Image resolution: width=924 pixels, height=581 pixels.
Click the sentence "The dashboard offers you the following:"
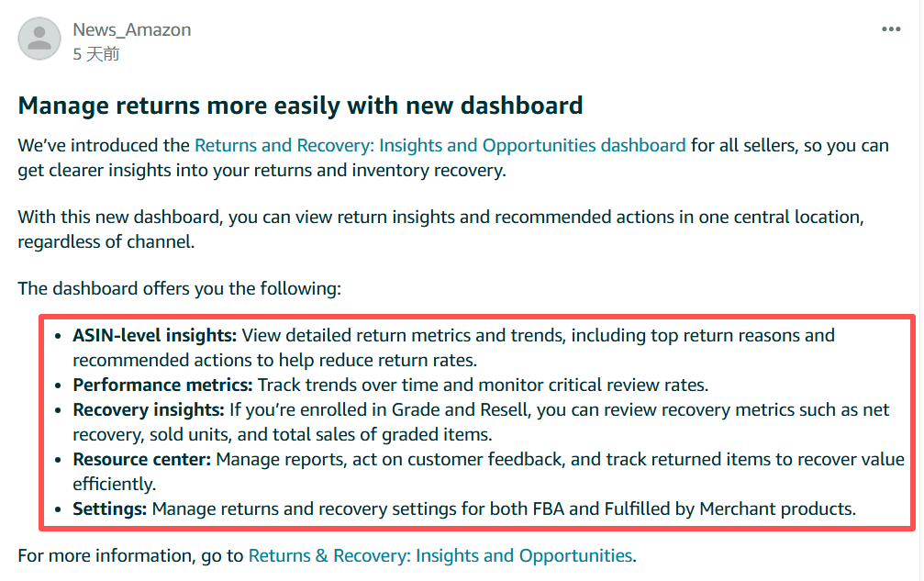point(179,288)
